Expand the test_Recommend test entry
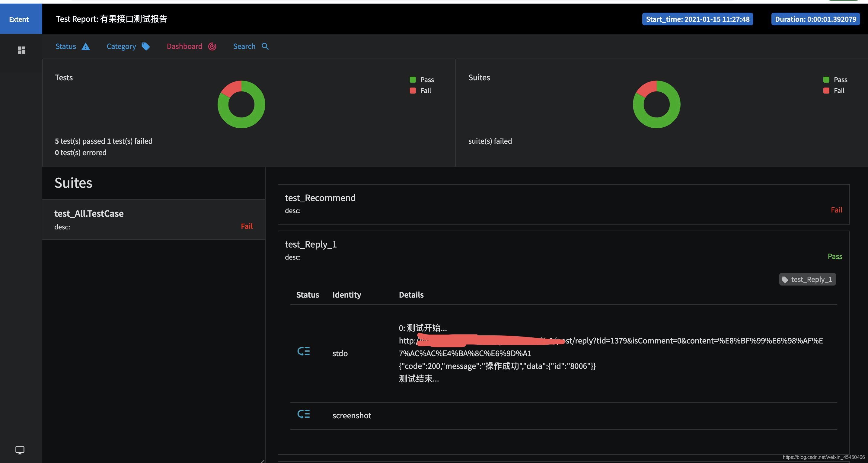The height and width of the screenshot is (463, 868). click(x=563, y=204)
